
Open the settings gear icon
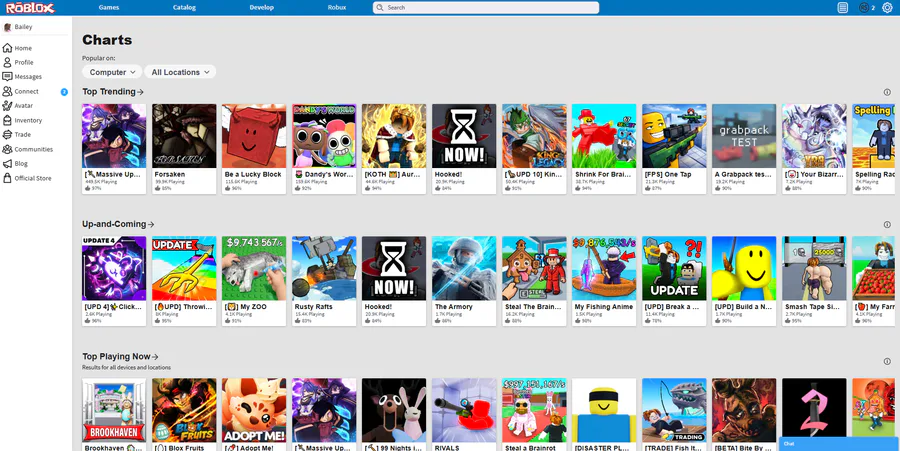[887, 7]
